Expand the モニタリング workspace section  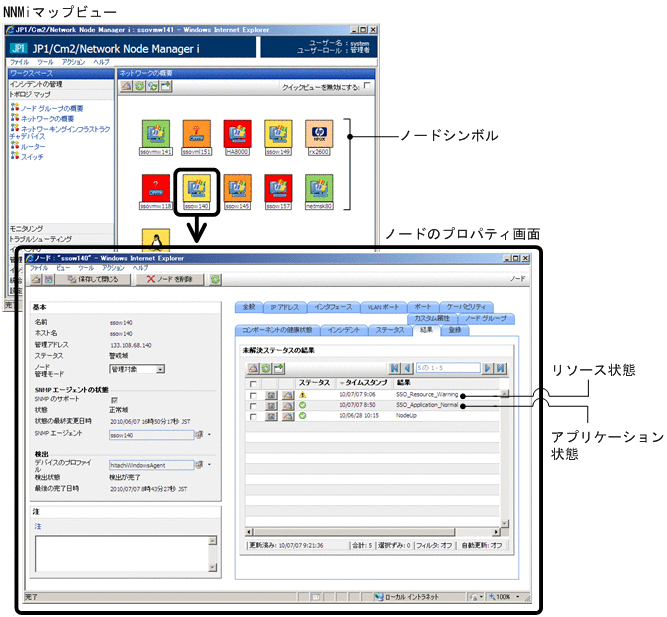[x=61, y=229]
